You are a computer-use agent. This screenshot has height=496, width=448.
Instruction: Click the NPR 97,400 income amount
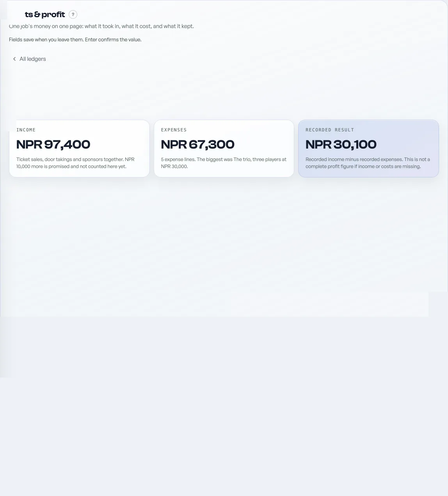coord(53,144)
